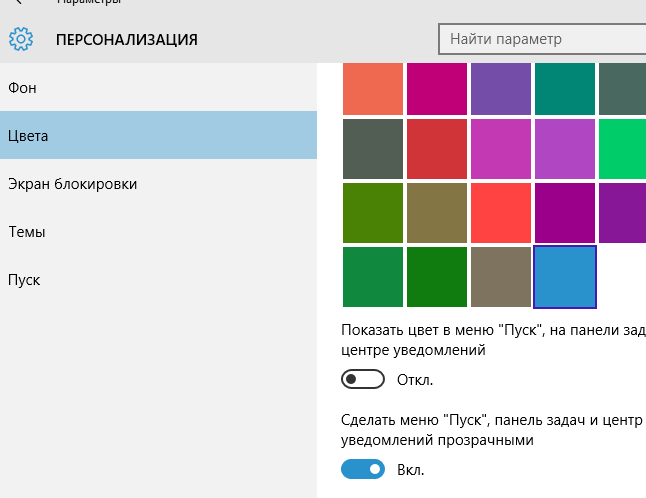Image resolution: width=646 pixels, height=498 pixels.
Task: Type in the Найти параметр search box
Action: click(x=540, y=39)
